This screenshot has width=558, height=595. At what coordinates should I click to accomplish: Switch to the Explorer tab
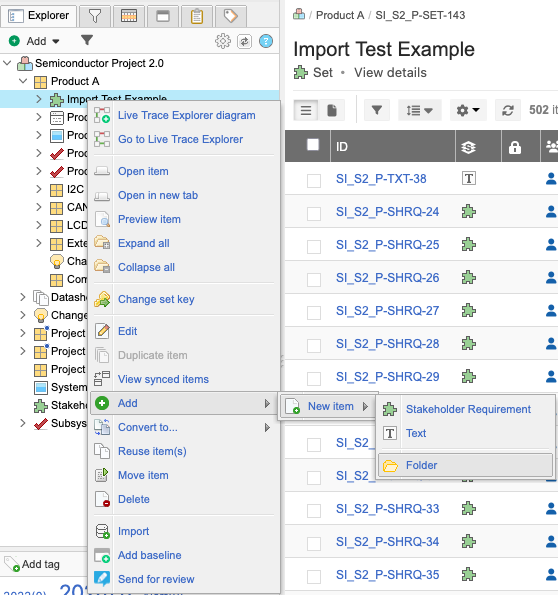coord(39,16)
